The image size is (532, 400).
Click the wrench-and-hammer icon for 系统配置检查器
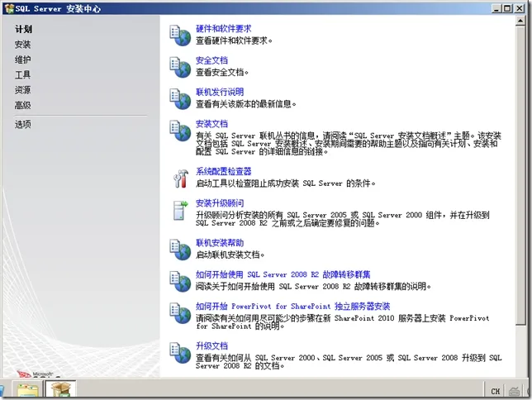click(180, 179)
